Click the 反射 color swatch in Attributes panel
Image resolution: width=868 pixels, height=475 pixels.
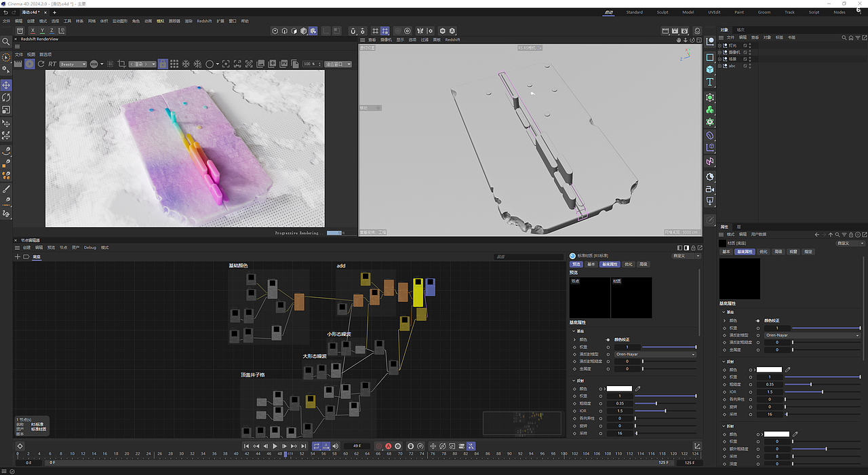point(769,370)
